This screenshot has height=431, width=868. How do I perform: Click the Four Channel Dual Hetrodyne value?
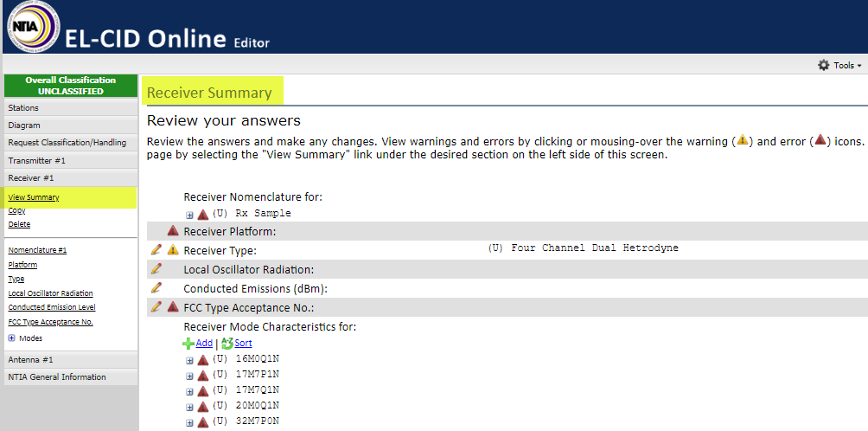point(595,248)
